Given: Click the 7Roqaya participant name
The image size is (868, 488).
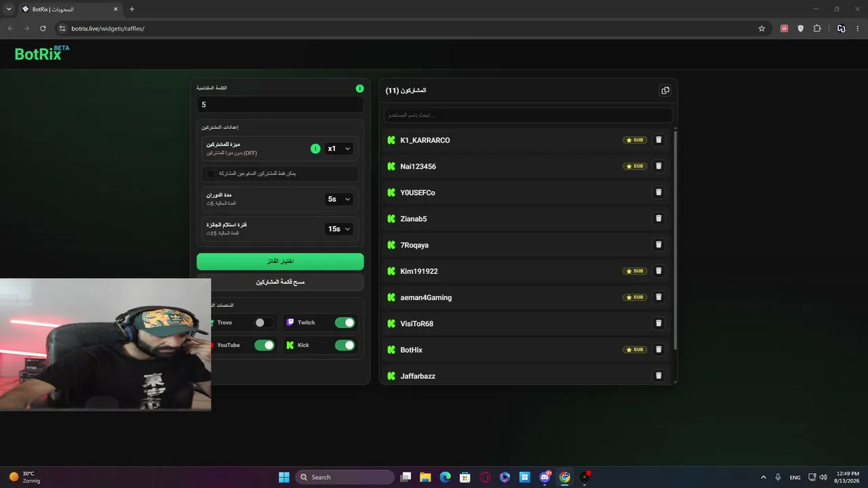Looking at the screenshot, I should tap(414, 245).
